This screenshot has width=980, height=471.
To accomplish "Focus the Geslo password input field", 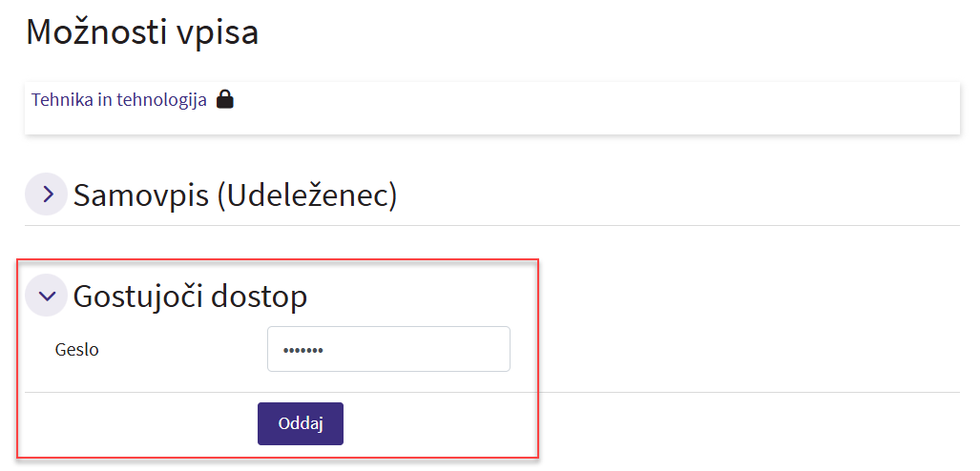I will pos(388,349).
